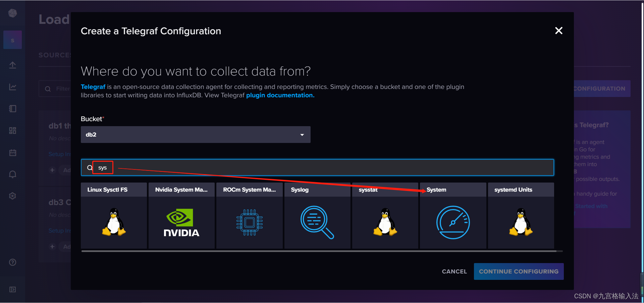This screenshot has height=303, width=644.
Task: Click the plugin list horizontal scrollbar
Action: [319, 251]
